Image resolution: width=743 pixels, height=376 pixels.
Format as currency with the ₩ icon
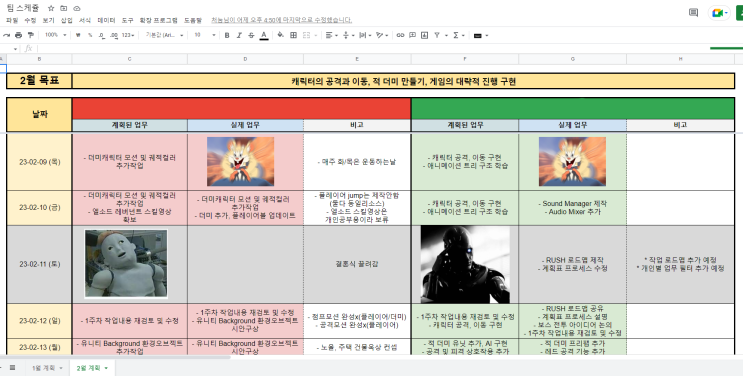point(78,35)
